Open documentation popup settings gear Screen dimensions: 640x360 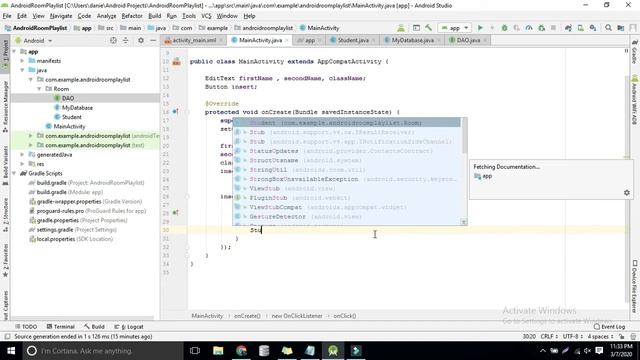point(627,193)
